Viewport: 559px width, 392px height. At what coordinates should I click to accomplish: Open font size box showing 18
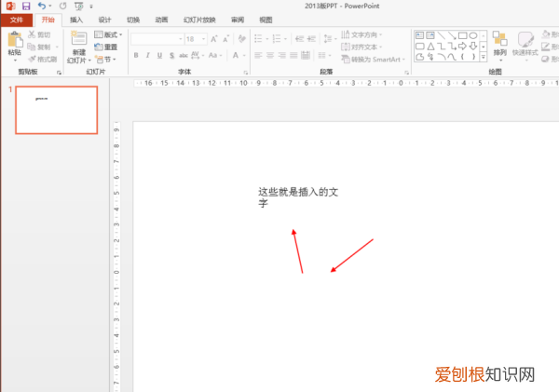click(196, 39)
